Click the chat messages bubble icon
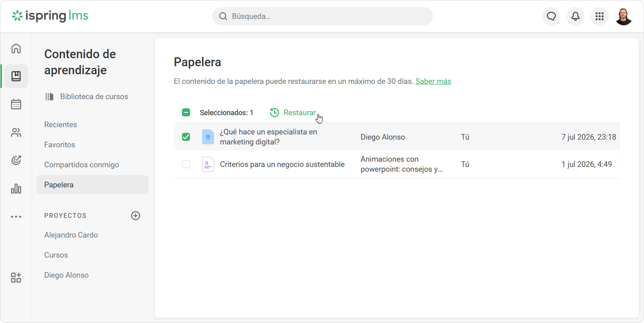Viewport: 644px width, 323px height. [551, 16]
